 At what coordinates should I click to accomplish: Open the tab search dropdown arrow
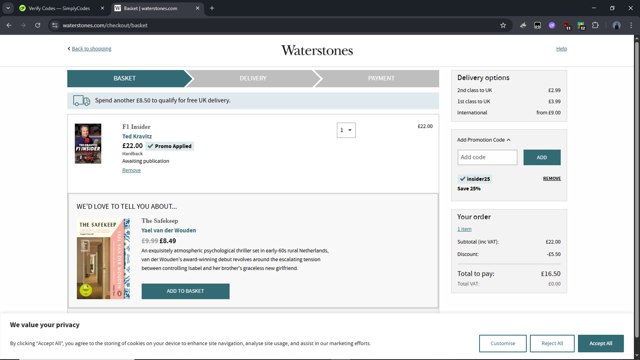[x=8, y=8]
